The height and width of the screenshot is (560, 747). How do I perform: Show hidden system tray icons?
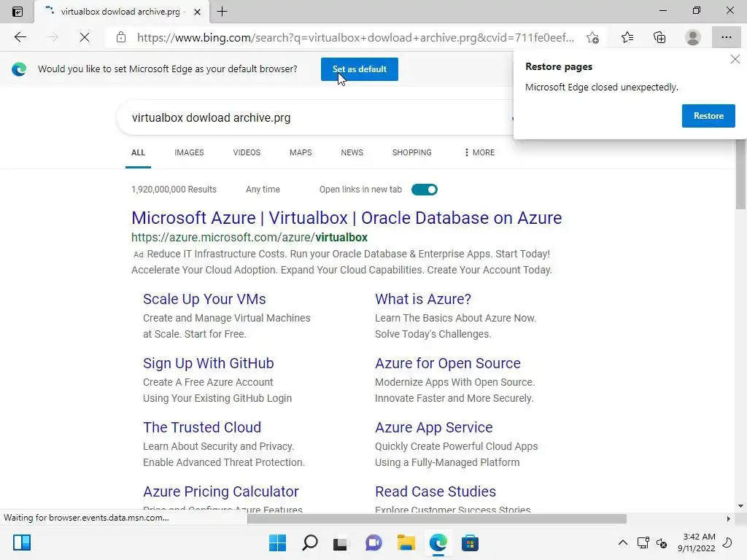623,542
